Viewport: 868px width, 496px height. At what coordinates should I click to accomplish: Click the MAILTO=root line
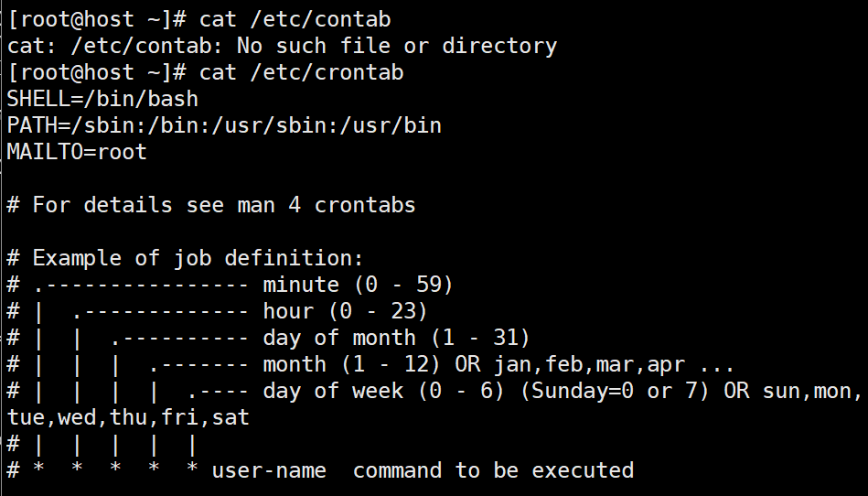coord(77,152)
